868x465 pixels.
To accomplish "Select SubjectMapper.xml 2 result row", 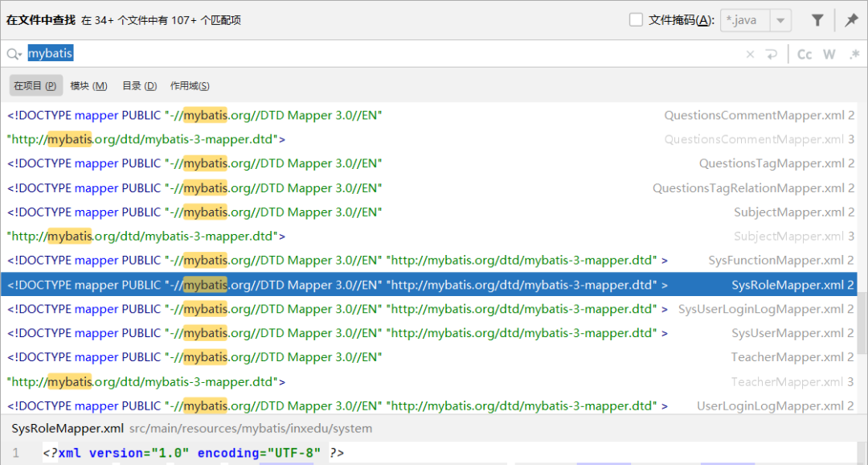I will click(x=429, y=212).
